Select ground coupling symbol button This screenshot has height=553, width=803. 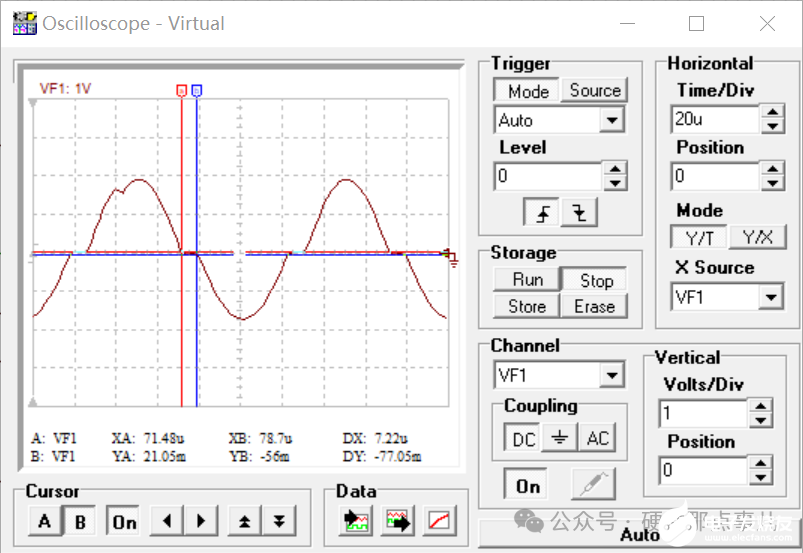tap(559, 438)
